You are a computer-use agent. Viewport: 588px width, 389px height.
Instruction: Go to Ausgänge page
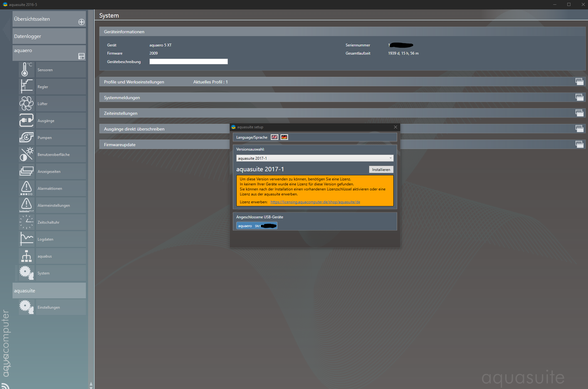(x=61, y=120)
